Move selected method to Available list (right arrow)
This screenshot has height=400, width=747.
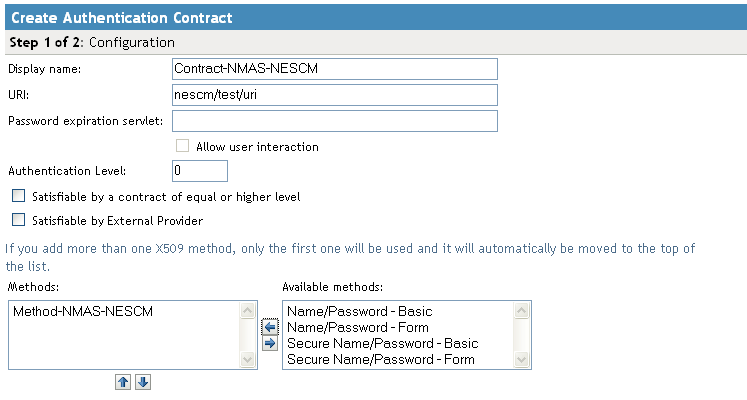(269, 343)
